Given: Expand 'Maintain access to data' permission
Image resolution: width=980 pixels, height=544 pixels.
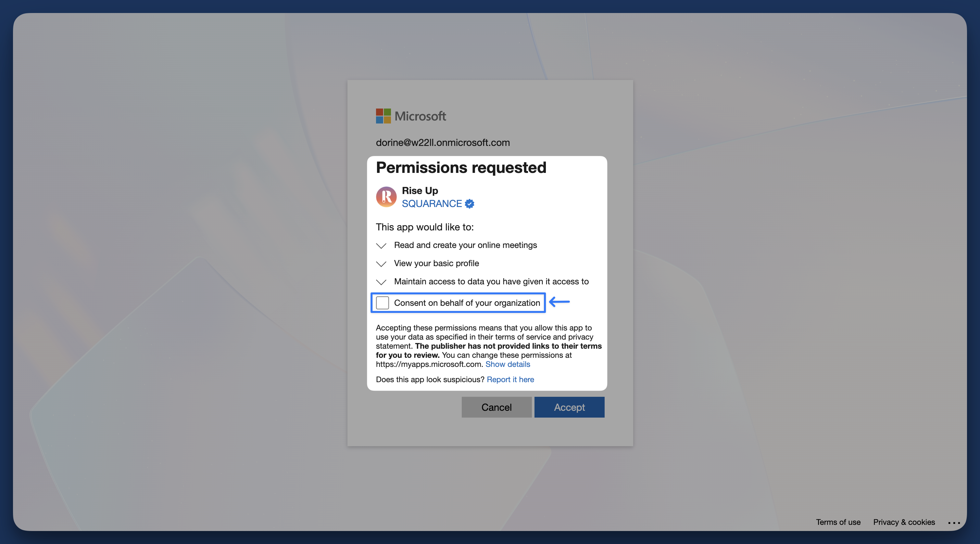Looking at the screenshot, I should (381, 282).
